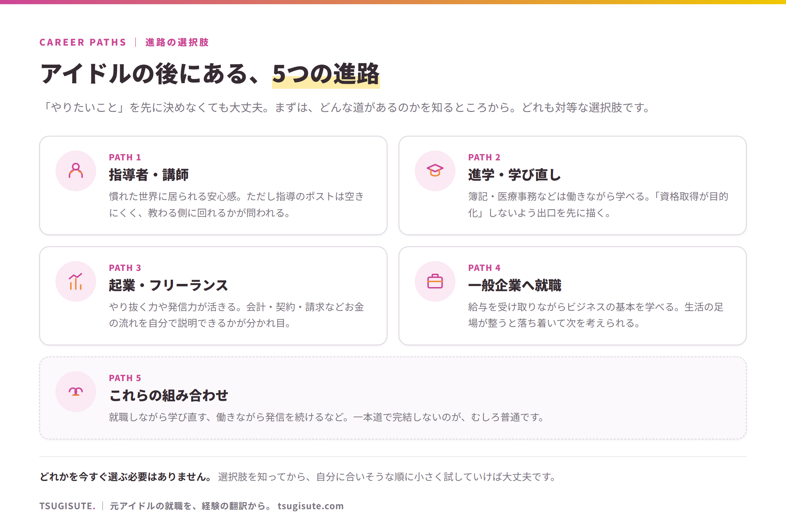Viewport: 786px width, 532px height.
Task: Click the PATH 1 label
Action: 125,157
